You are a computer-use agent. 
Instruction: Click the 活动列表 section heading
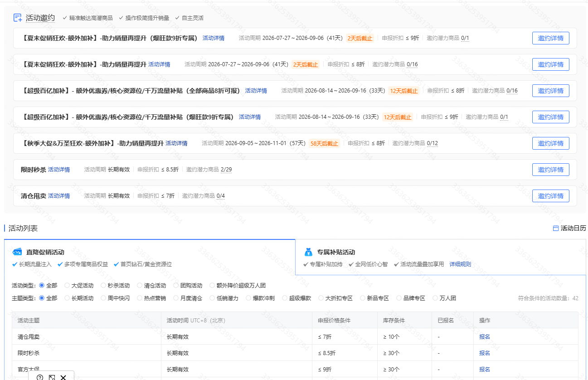point(23,228)
